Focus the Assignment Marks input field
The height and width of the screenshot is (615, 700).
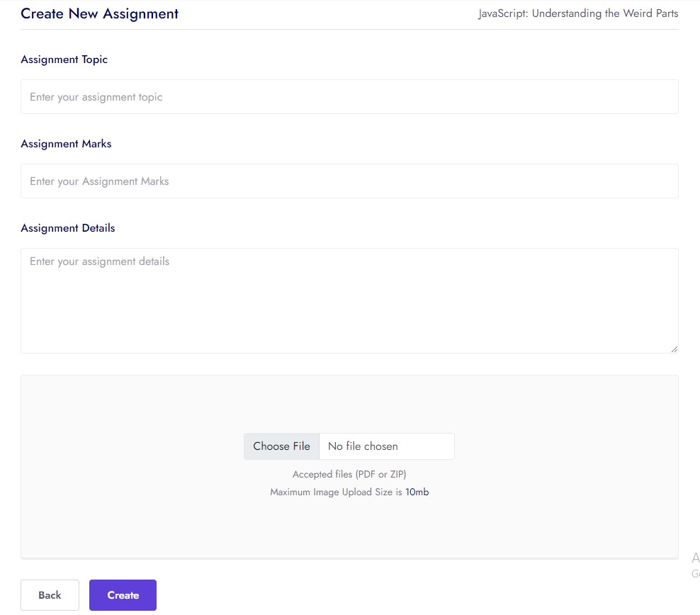349,181
